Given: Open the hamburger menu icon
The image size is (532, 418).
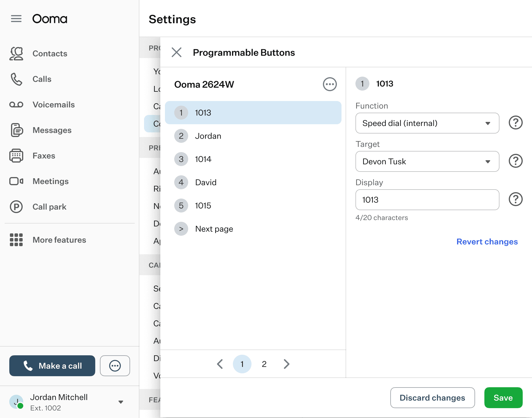Looking at the screenshot, I should point(16,19).
